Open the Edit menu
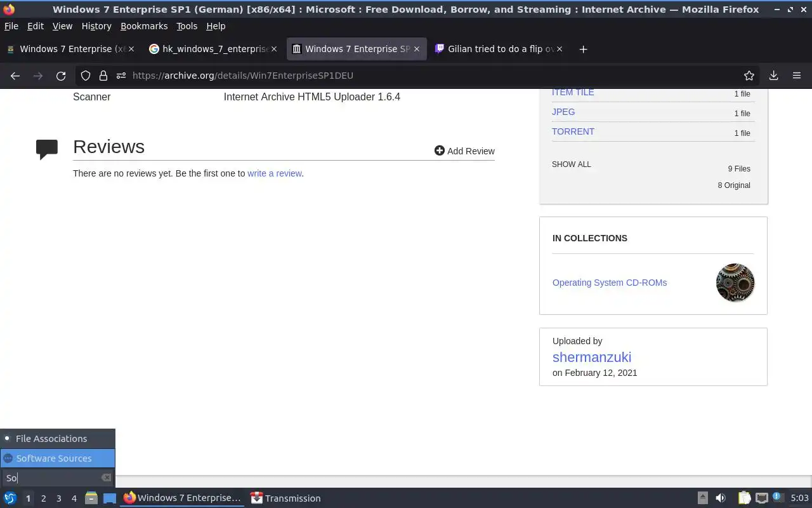 coord(36,26)
